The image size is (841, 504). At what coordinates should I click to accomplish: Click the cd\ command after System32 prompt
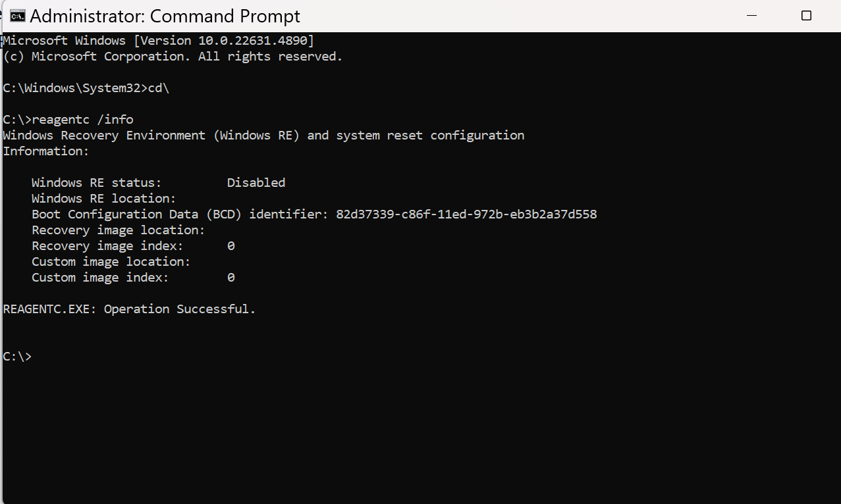159,88
